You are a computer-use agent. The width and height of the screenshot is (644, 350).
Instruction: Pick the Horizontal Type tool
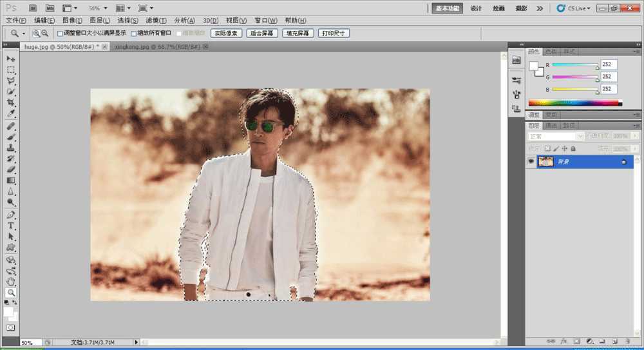click(11, 226)
